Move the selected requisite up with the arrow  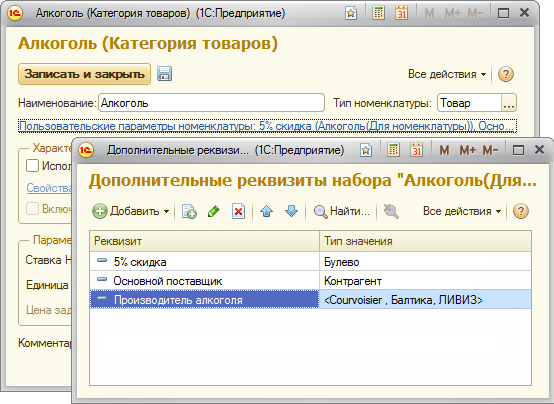tap(266, 211)
